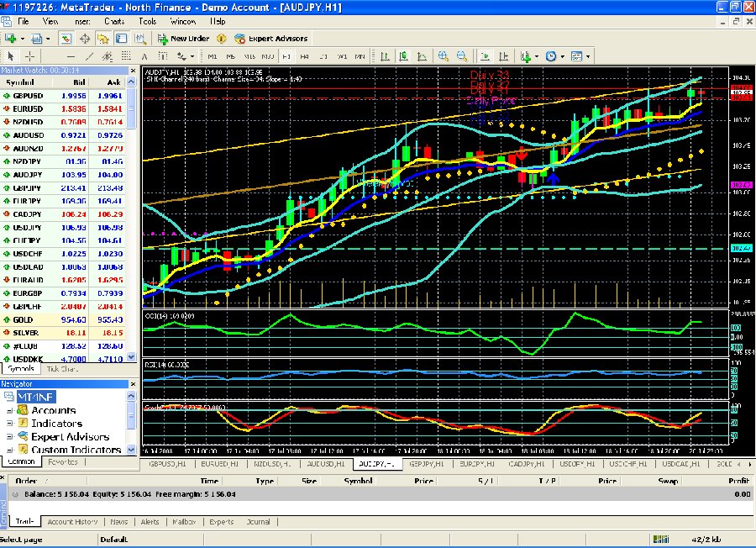Toggle the Terminal window icon
This screenshot has height=548, width=756.
click(122, 39)
